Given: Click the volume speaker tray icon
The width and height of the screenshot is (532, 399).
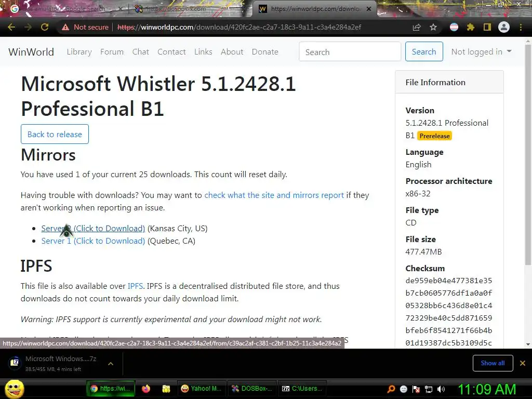Looking at the screenshot, I should point(441,389).
